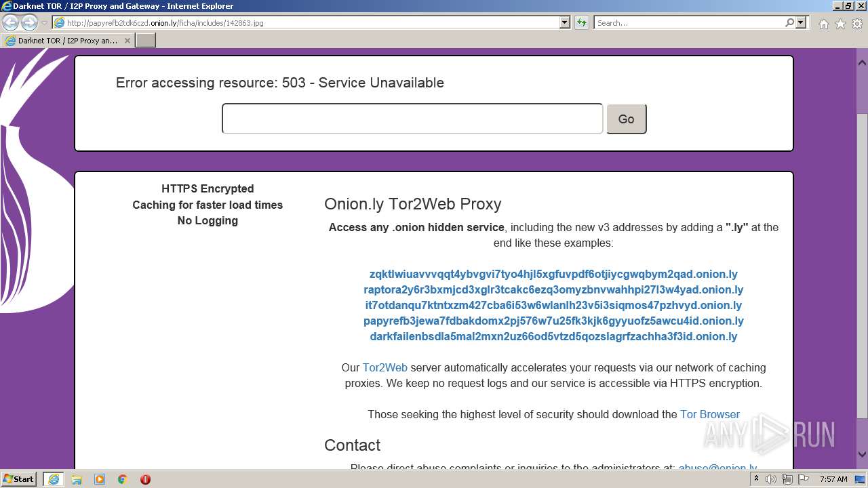Open the Tools gear icon
The width and height of the screenshot is (868, 488).
(857, 24)
